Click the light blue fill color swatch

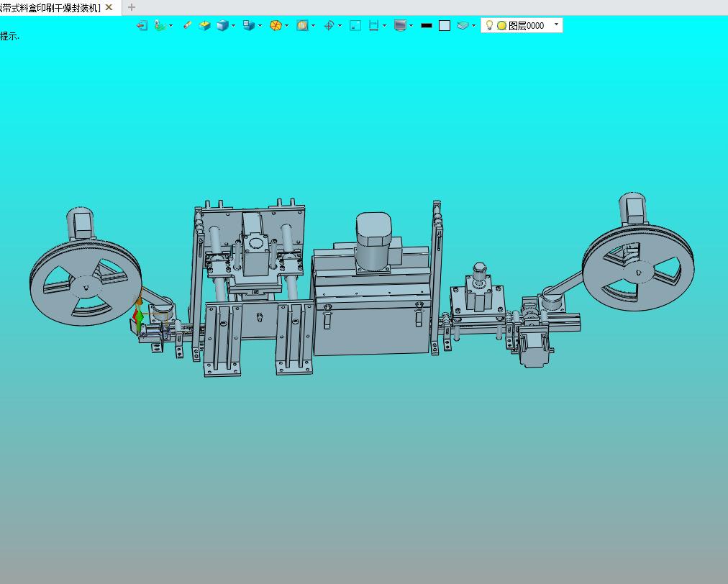(445, 26)
